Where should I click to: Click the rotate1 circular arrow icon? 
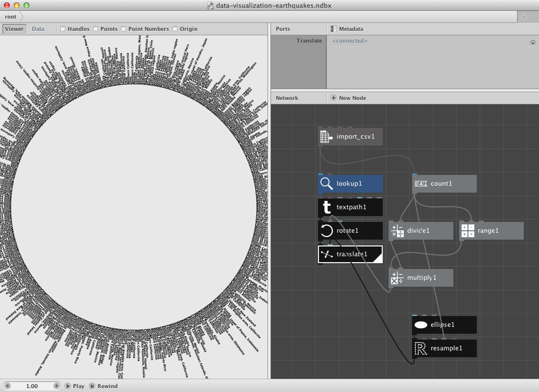click(326, 230)
